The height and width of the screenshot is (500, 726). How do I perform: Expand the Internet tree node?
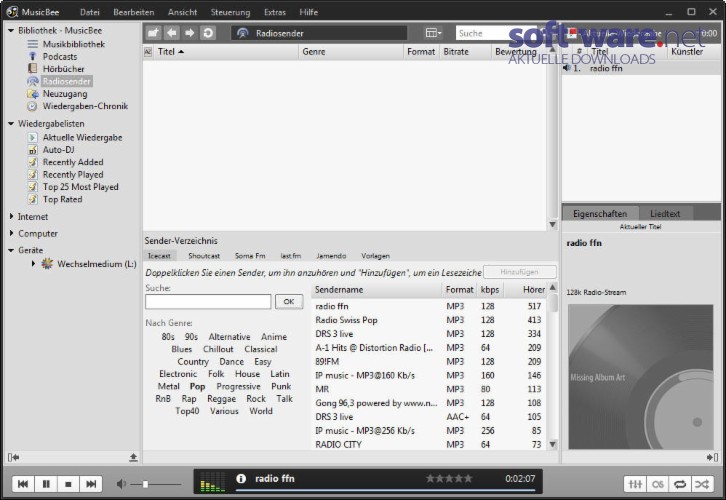11,216
